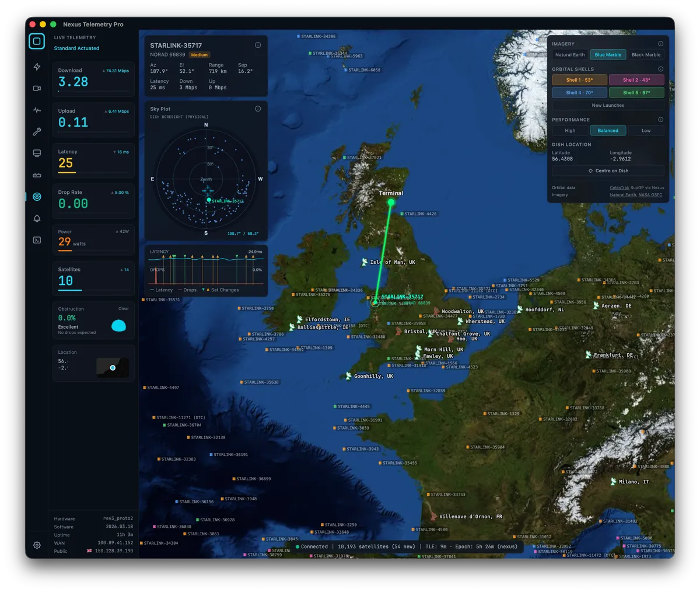Click the Centre on Dish button
The image size is (700, 592).
[x=608, y=170]
